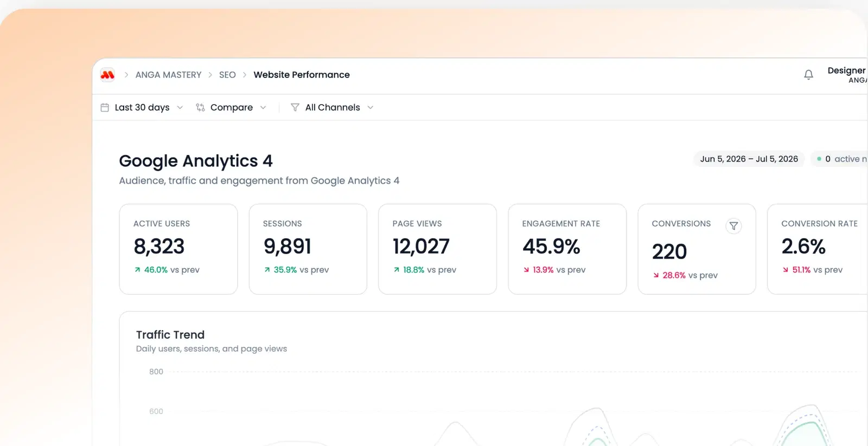The image size is (868, 446).
Task: Click the 800 y-axis label on the chart
Action: (x=156, y=372)
